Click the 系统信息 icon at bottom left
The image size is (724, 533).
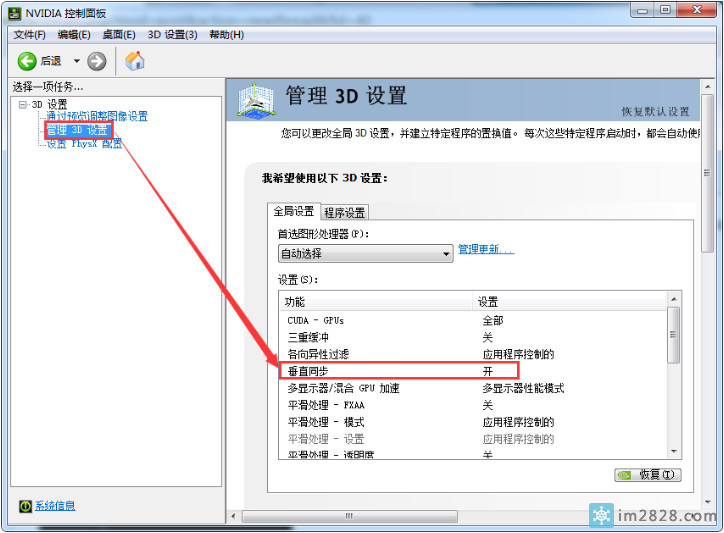click(24, 506)
